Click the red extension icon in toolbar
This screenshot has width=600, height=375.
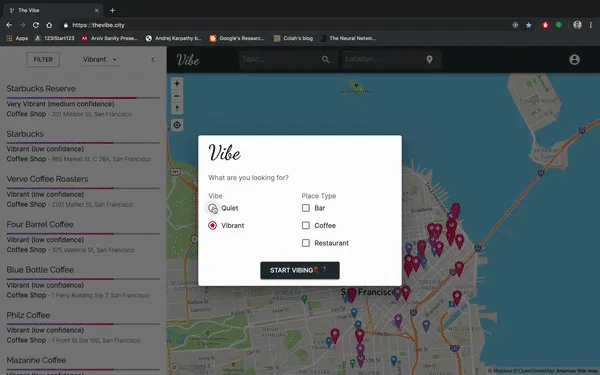(545, 25)
